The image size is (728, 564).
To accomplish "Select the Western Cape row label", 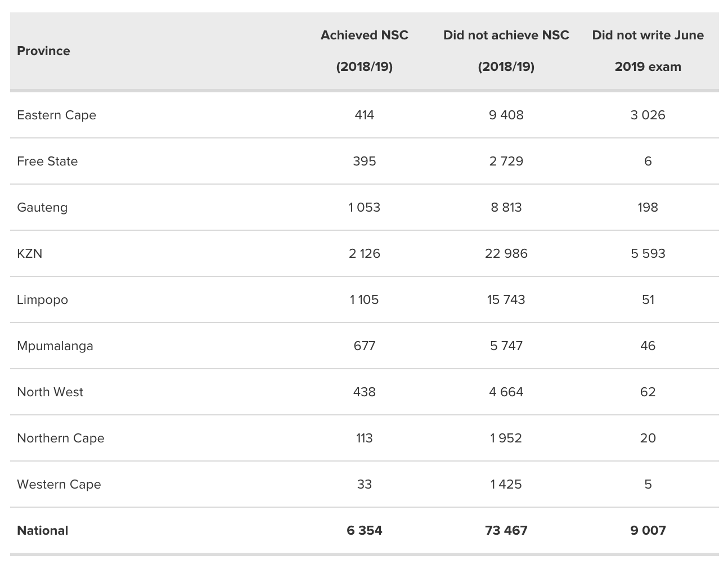I will [59, 484].
